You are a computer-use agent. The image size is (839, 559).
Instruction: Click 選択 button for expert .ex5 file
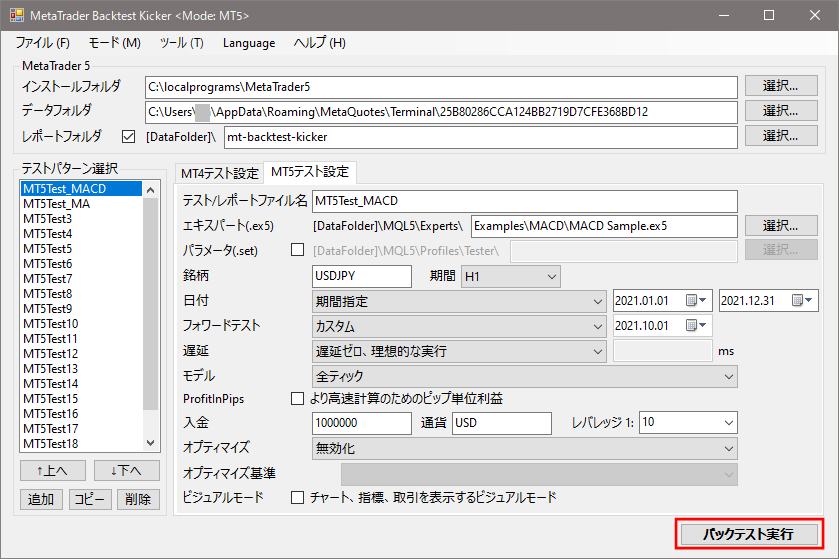(781, 226)
